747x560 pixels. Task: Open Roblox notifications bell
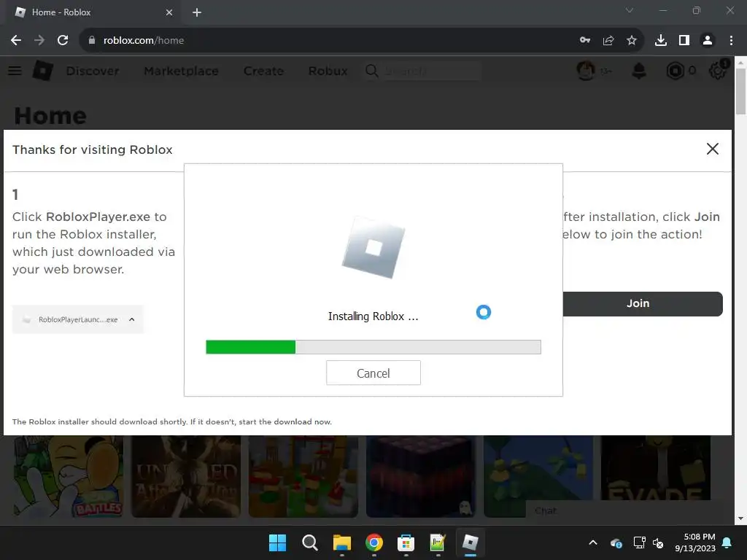pyautogui.click(x=639, y=71)
